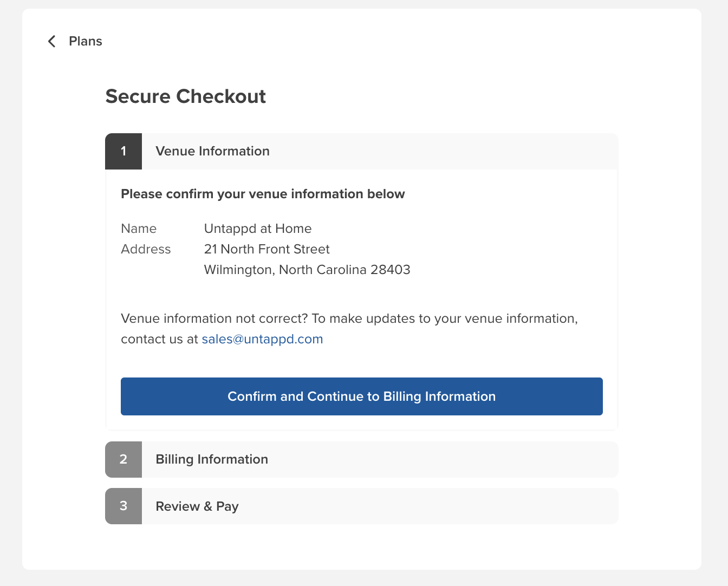Select the Venue Information step header
Viewport: 728px width, 586px height.
pos(362,151)
